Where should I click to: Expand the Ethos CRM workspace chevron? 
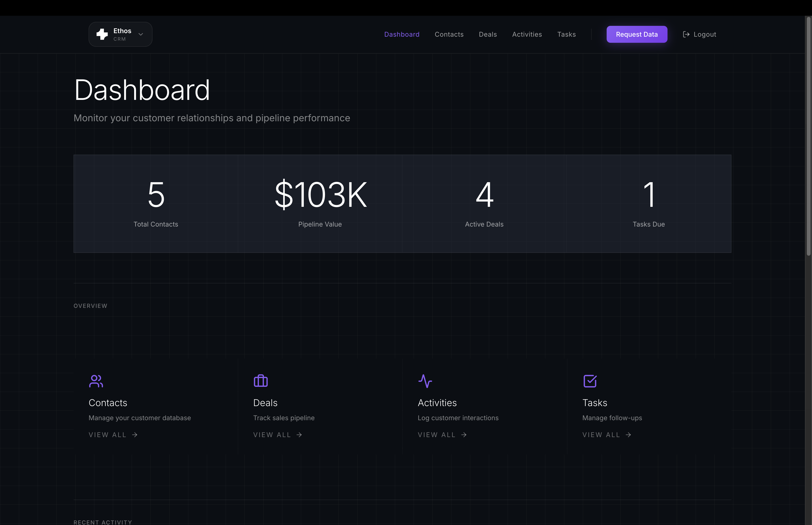[x=141, y=35]
